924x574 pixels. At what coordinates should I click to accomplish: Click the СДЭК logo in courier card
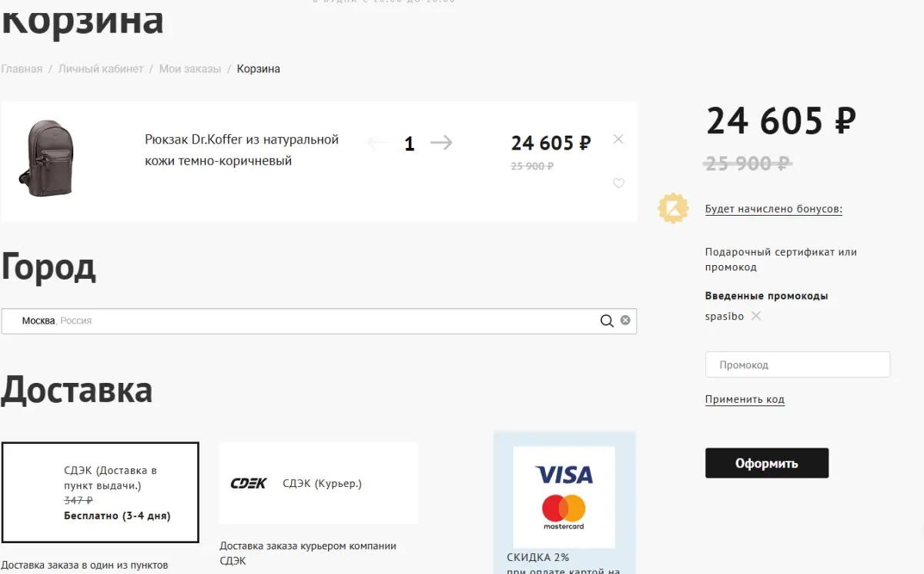tap(249, 483)
